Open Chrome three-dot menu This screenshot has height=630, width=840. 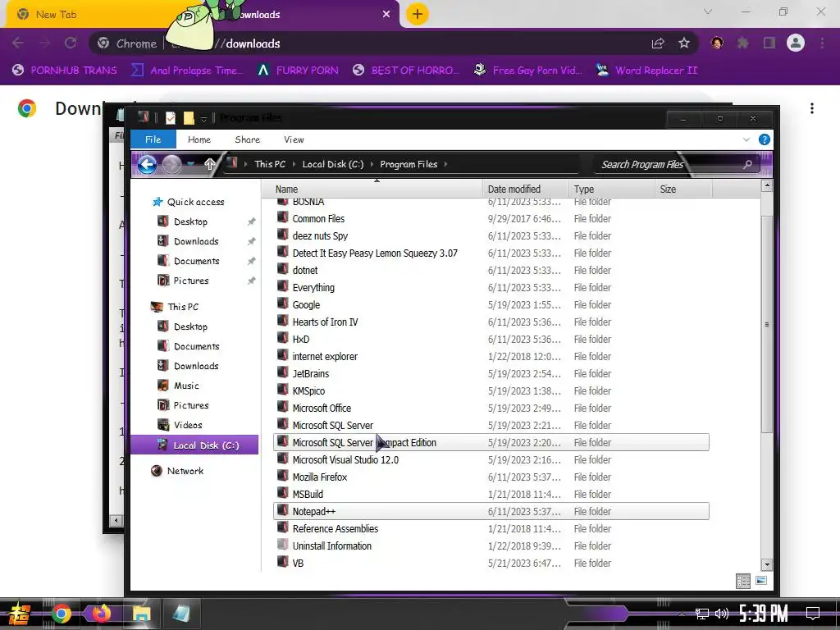(822, 43)
